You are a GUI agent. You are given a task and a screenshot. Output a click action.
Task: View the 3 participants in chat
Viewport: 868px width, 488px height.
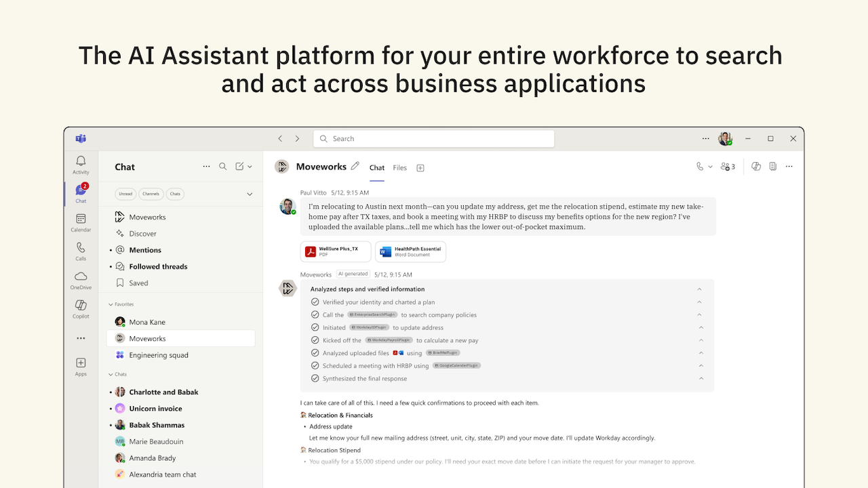pos(728,167)
